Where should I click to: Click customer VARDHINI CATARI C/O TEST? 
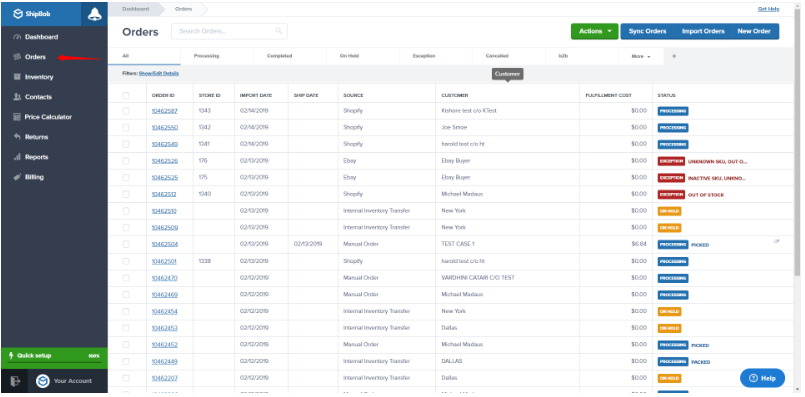(478, 278)
